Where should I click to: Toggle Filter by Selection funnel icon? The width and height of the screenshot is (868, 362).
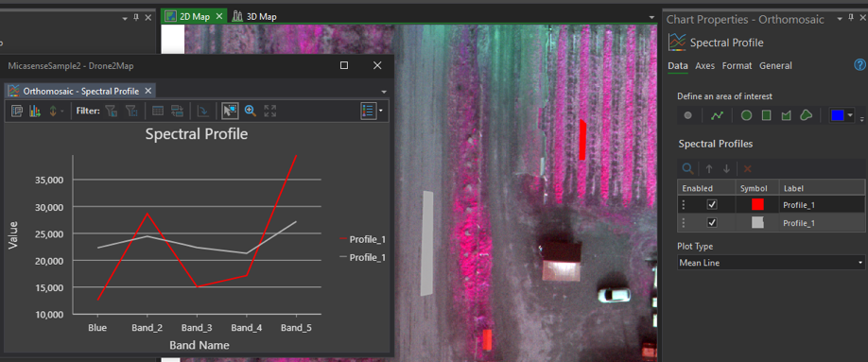coord(112,112)
